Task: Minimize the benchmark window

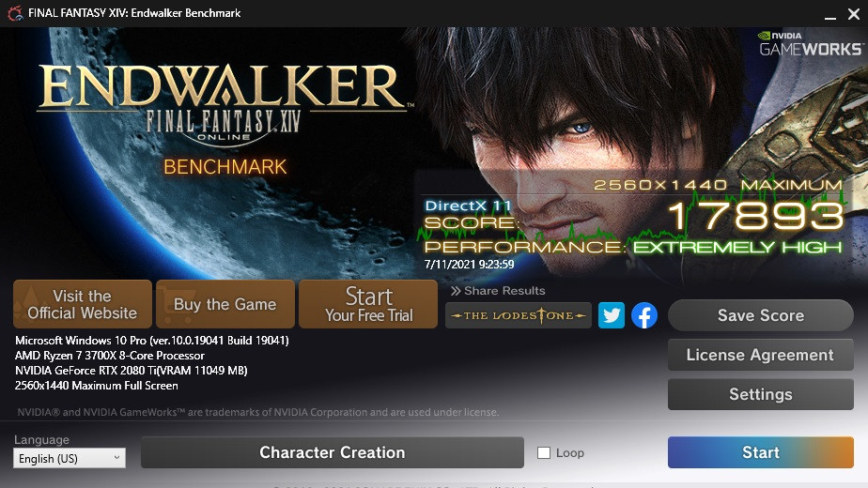Action: pos(829,13)
